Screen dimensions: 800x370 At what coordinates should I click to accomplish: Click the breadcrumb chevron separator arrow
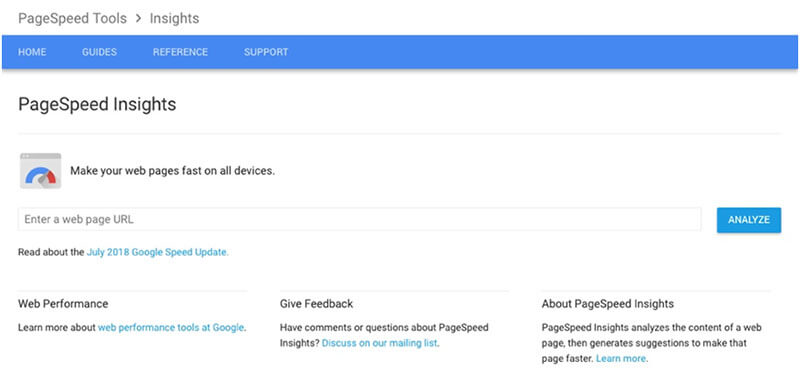click(x=138, y=19)
